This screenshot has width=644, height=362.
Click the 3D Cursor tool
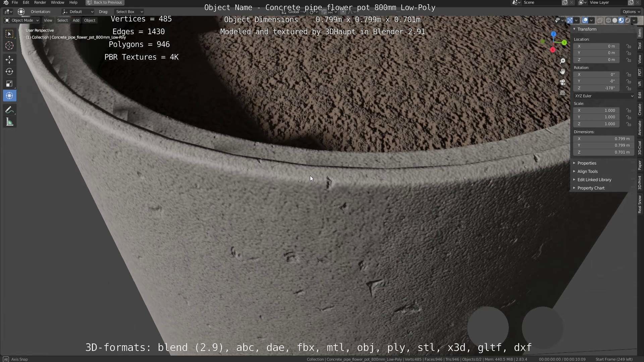click(x=9, y=46)
